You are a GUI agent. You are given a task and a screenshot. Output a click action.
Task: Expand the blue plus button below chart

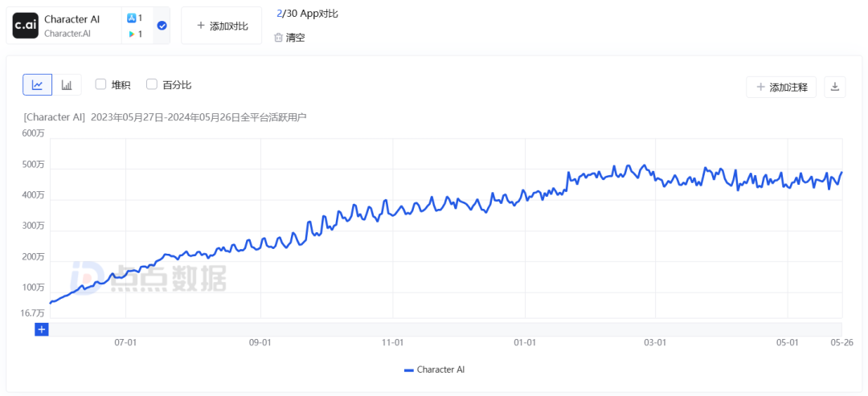coord(42,329)
